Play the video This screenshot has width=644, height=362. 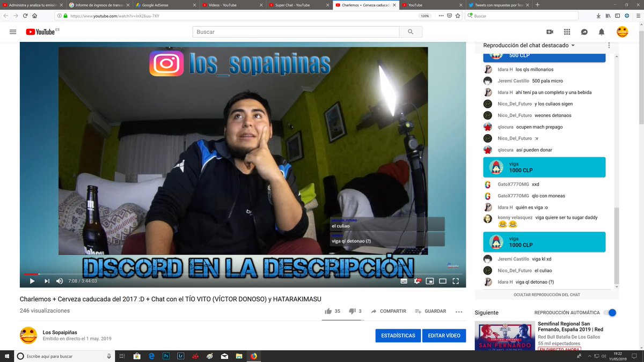point(32,280)
